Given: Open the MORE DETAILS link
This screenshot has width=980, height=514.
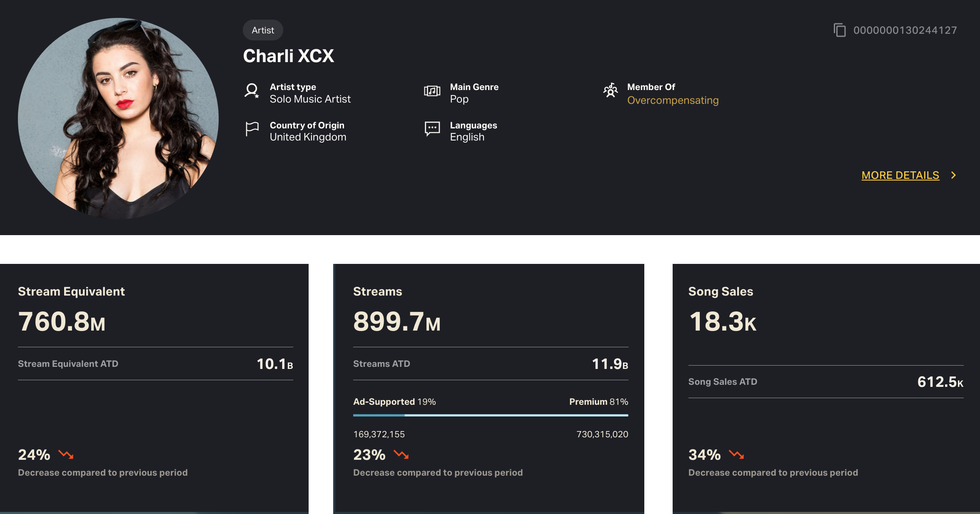Looking at the screenshot, I should coord(900,175).
